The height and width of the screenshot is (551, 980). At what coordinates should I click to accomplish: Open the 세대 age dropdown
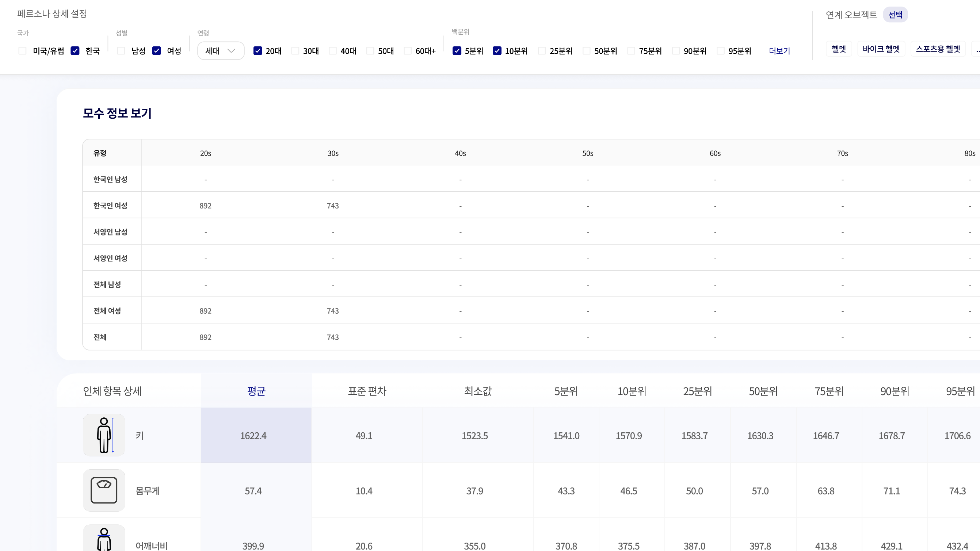pyautogui.click(x=221, y=51)
